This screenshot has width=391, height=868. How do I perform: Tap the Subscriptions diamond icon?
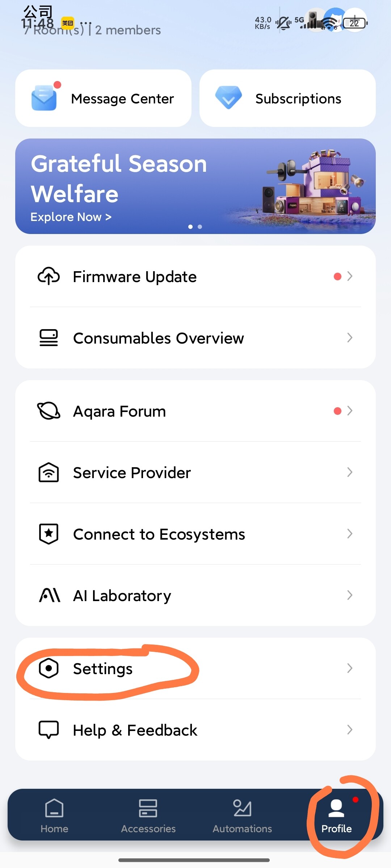click(228, 98)
